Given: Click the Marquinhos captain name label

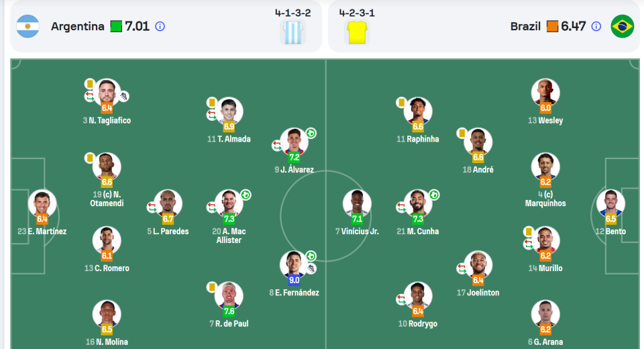Looking at the screenshot, I should (x=545, y=199).
